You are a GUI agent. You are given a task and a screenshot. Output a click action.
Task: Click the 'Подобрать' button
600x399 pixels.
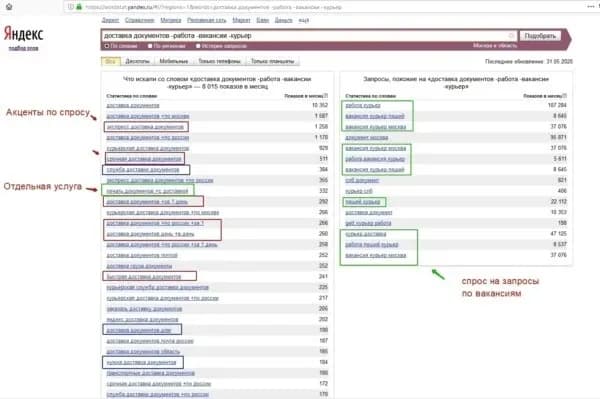(x=540, y=36)
